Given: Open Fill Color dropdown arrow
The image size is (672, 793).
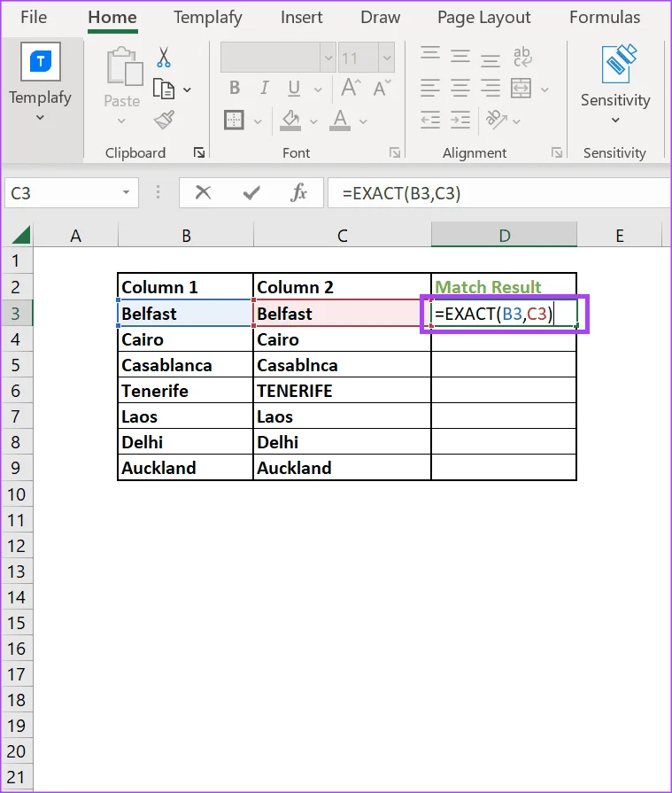Looking at the screenshot, I should 313,122.
